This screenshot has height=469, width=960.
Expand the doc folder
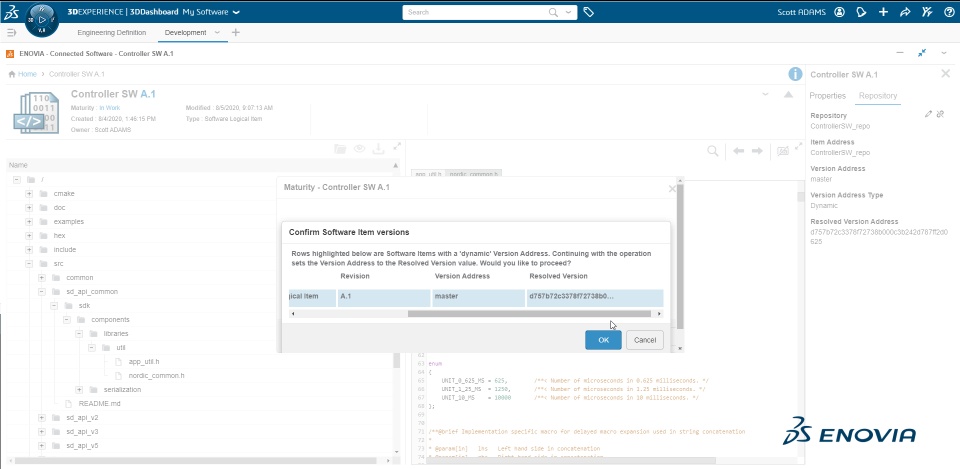29,208
